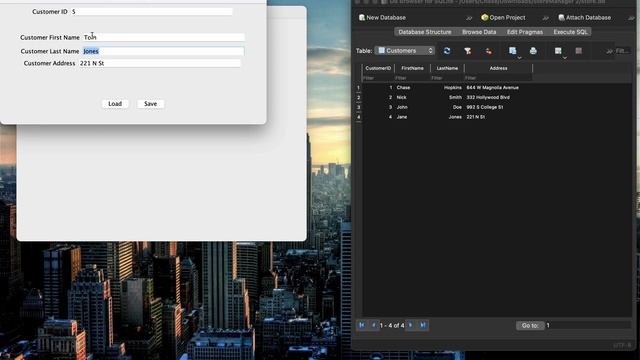Viewport: 640px width, 360px height.
Task: Click the FirstName column filter box
Action: (412, 78)
